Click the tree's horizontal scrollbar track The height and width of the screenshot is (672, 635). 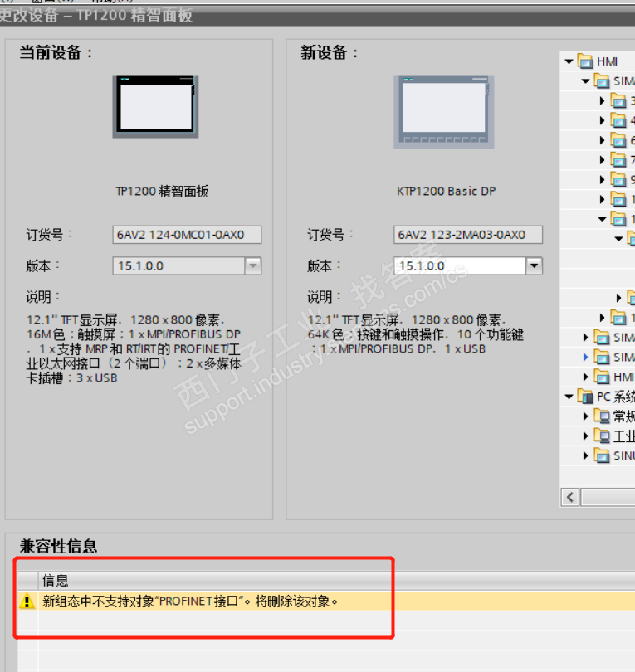click(608, 498)
